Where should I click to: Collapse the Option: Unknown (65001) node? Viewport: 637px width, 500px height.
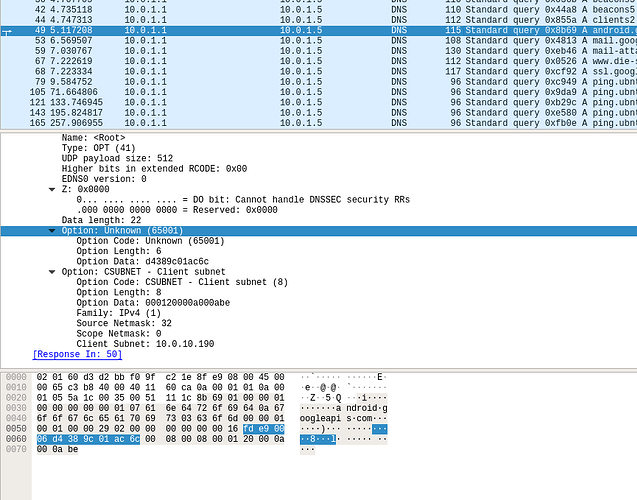(52, 231)
